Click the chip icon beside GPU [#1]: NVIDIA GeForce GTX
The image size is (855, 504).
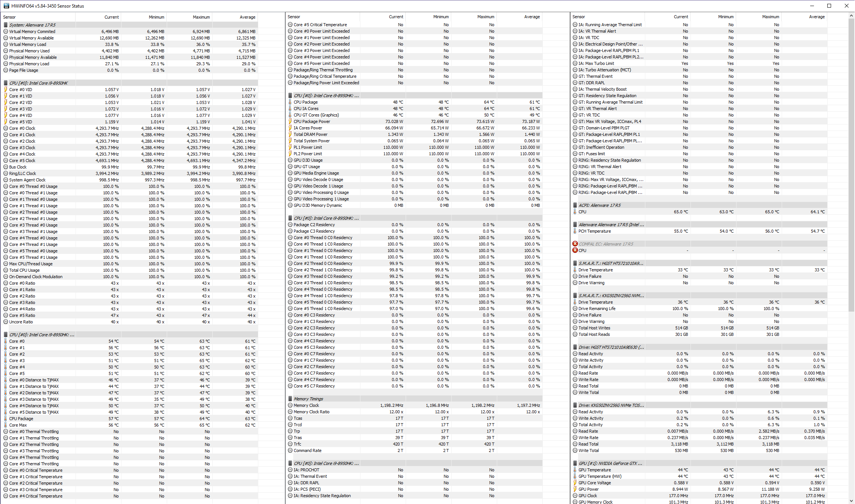click(575, 463)
